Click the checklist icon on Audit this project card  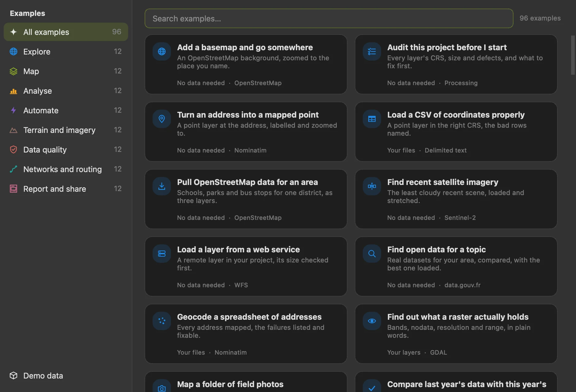(372, 51)
